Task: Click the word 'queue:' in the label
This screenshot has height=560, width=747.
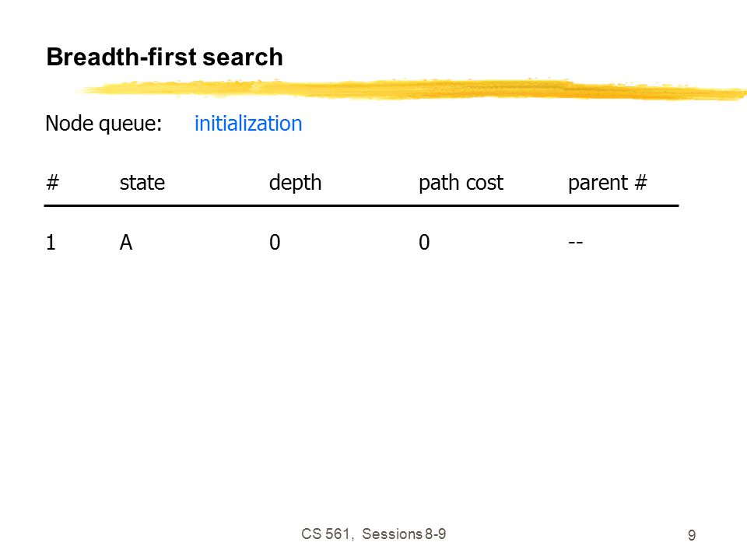Action: coord(130,124)
